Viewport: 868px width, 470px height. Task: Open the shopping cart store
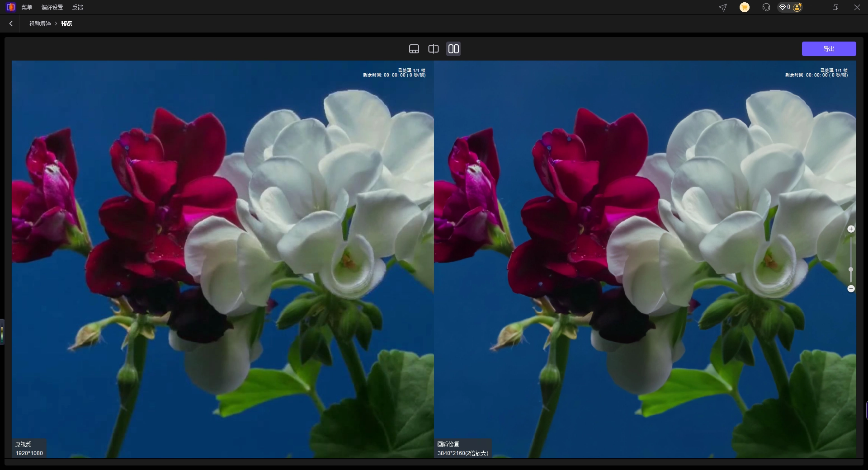pyautogui.click(x=744, y=7)
